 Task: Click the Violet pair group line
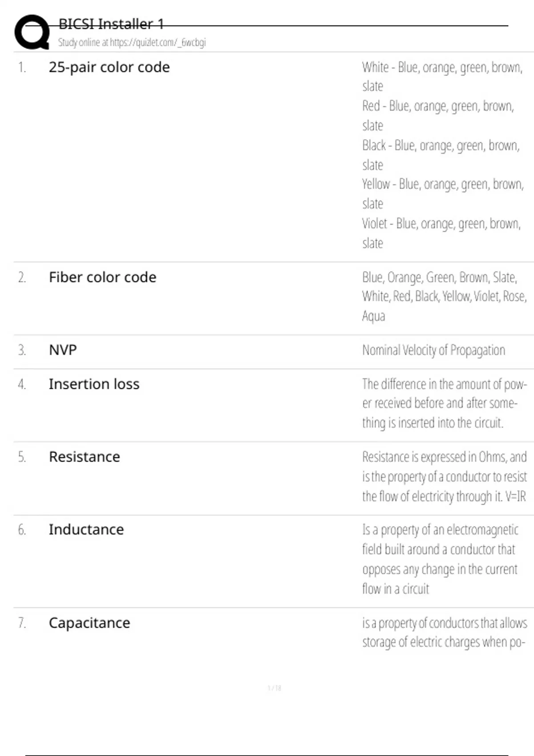(441, 224)
